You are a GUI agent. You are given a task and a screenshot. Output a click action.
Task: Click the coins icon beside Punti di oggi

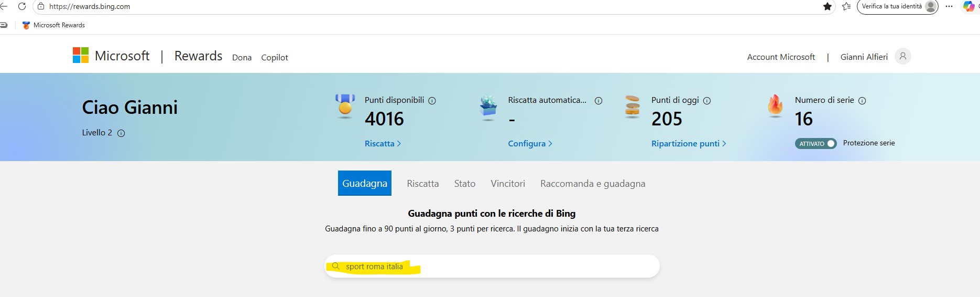click(633, 106)
